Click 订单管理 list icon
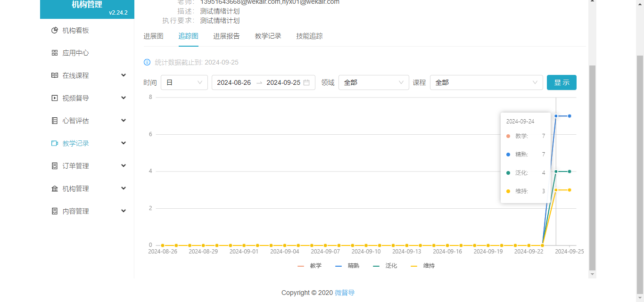The width and height of the screenshot is (644, 302). point(55,166)
